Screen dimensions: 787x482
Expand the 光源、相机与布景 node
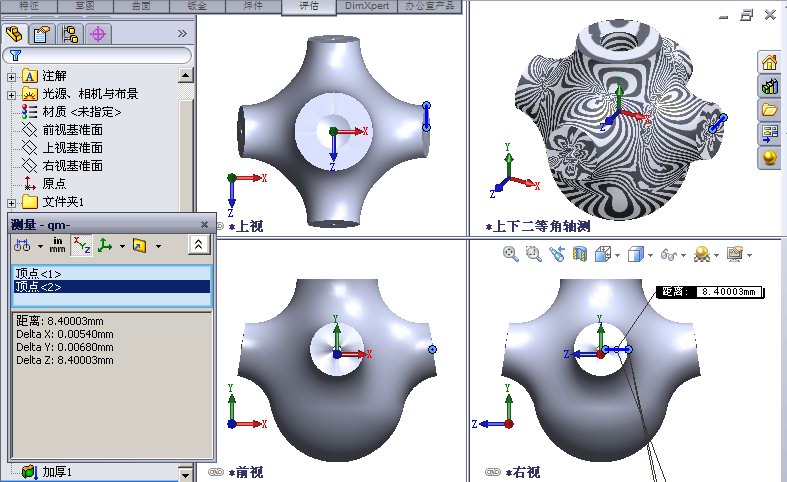point(12,95)
